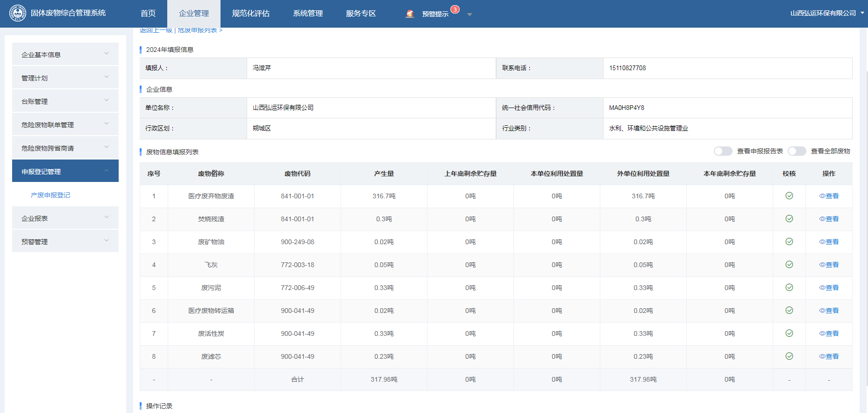This screenshot has height=413, width=868.
Task: Click the 返回上一级 breadcrumb link
Action: tap(156, 30)
